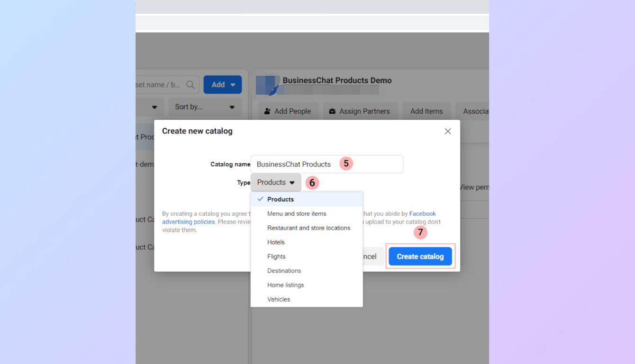The width and height of the screenshot is (635, 364).
Task: Select Restaurant and store locations option
Action: (307, 228)
